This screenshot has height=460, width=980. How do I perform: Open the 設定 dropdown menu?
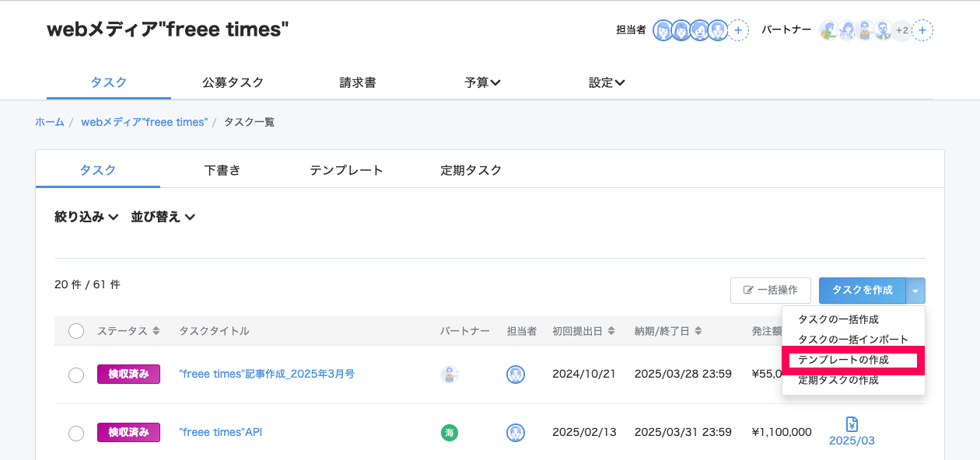point(607,82)
